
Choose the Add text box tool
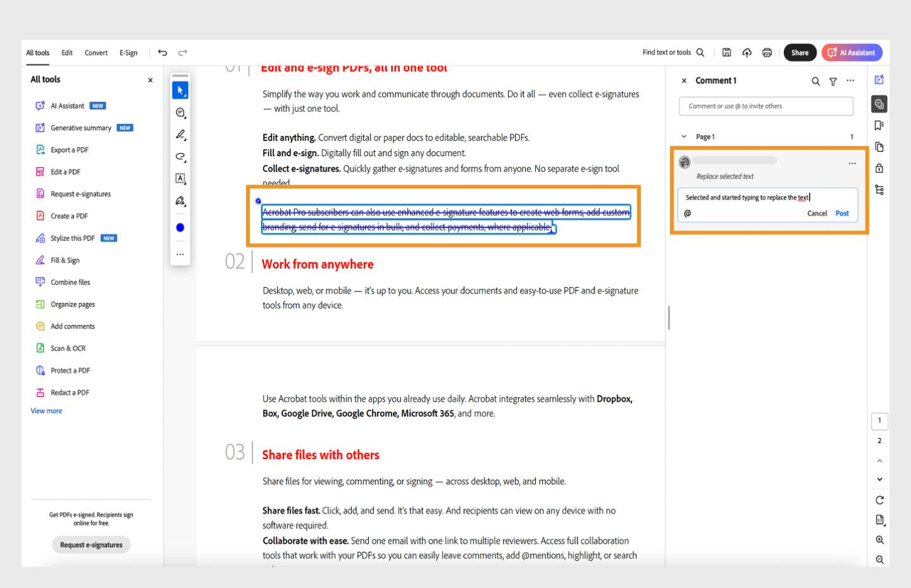click(x=180, y=179)
